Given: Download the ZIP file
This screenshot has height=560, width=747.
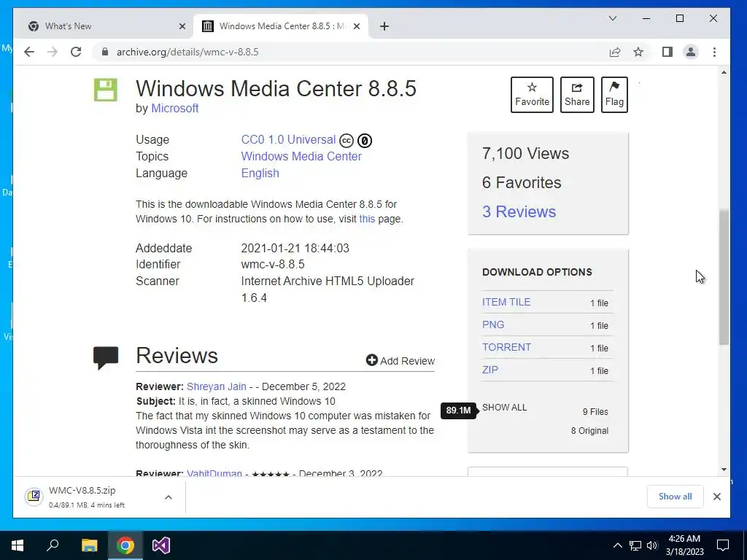Looking at the screenshot, I should [x=489, y=370].
